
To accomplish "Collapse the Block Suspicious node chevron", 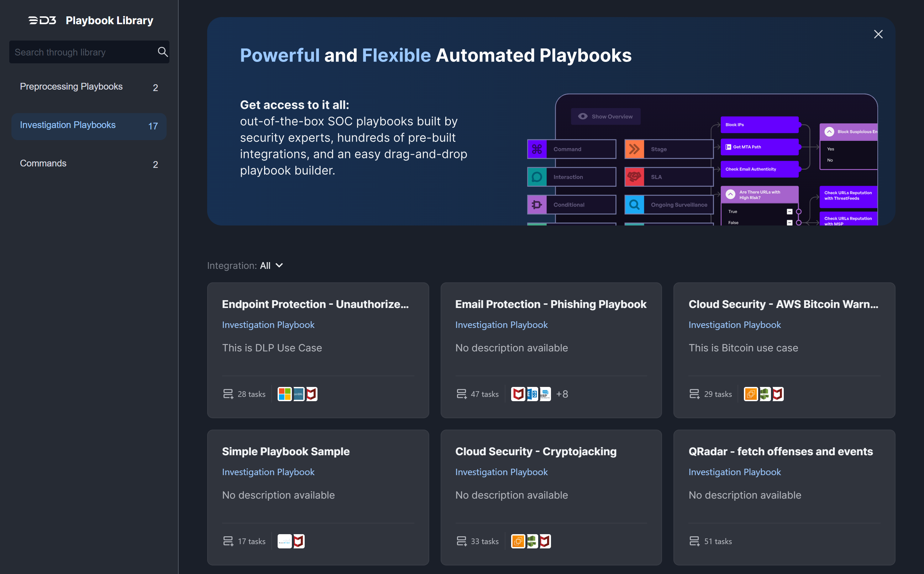I will [829, 132].
